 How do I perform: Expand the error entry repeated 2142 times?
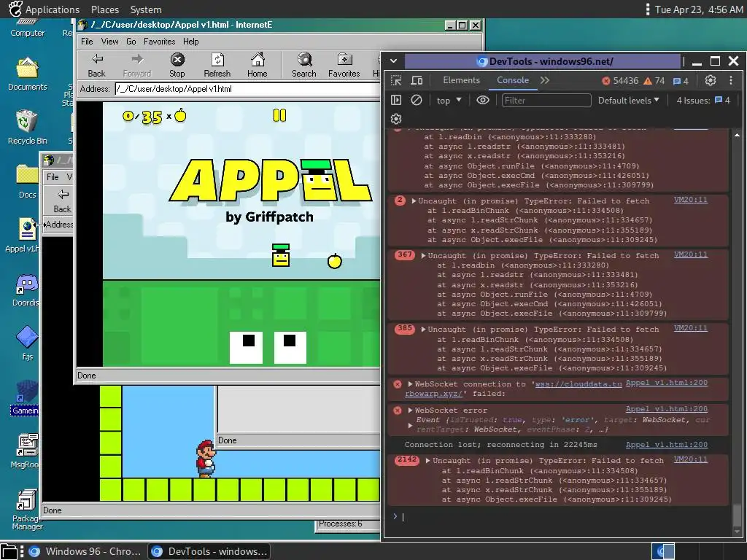pyautogui.click(x=428, y=461)
